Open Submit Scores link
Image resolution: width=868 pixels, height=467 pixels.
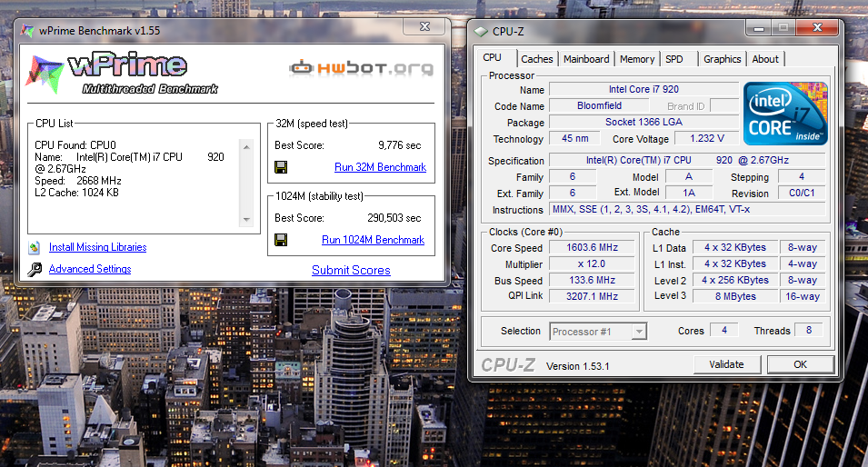[351, 270]
